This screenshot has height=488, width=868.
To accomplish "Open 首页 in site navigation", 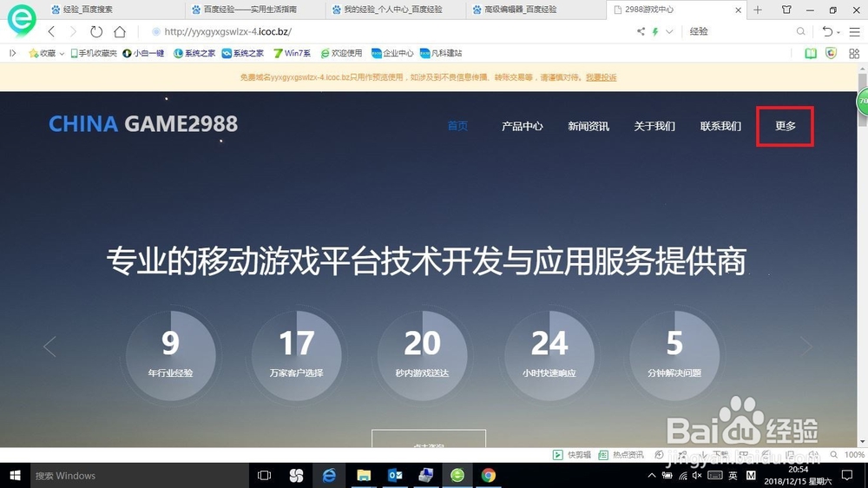I will pyautogui.click(x=457, y=126).
